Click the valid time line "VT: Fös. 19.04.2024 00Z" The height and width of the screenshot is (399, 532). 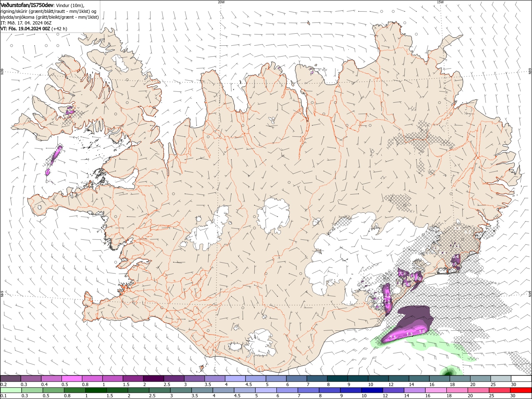[25, 29]
